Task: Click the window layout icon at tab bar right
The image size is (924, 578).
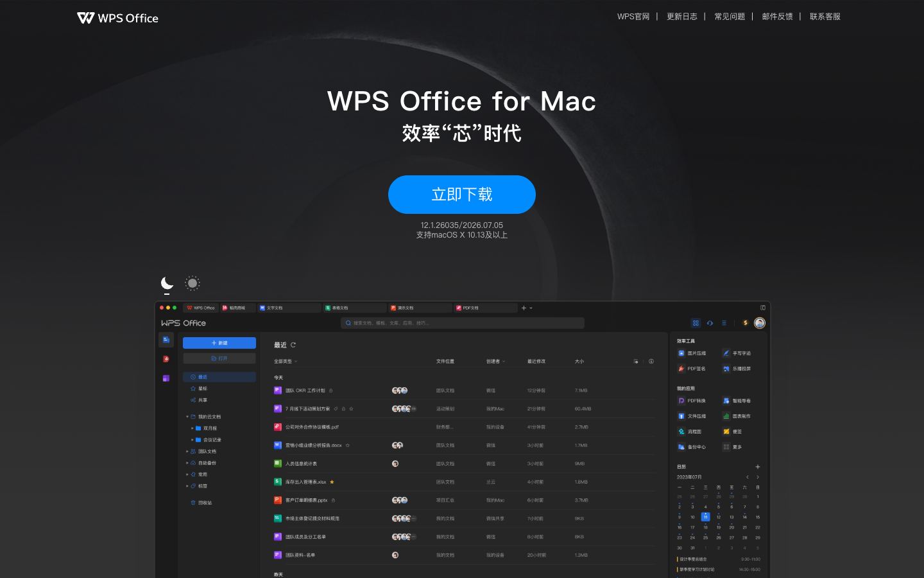Action: (763, 308)
